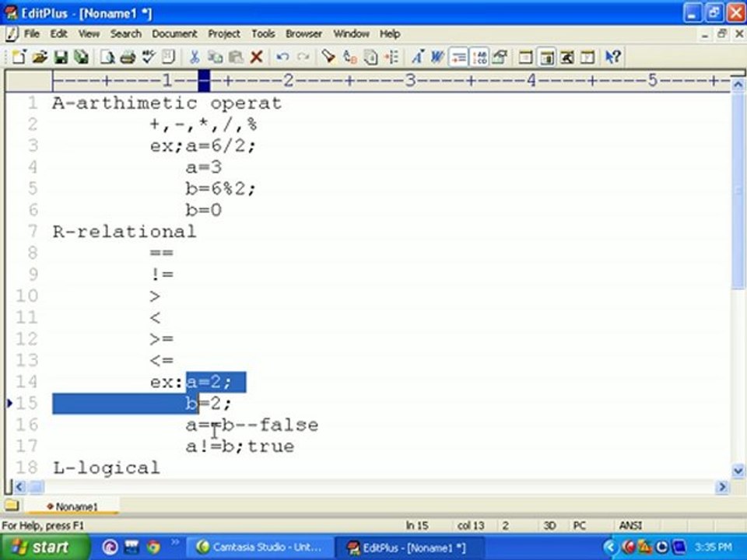This screenshot has width=747, height=560.
Task: Run the spell check toolbar icon
Action: [x=148, y=57]
